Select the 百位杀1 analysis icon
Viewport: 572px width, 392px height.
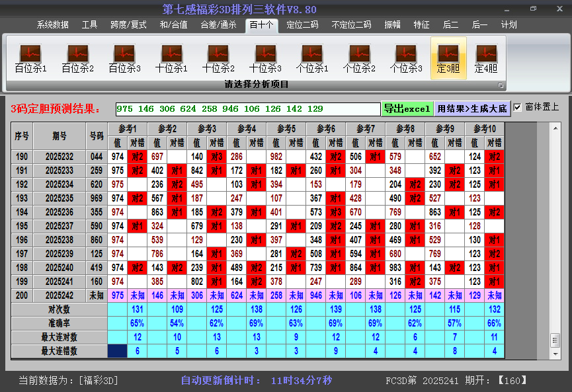click(30, 58)
